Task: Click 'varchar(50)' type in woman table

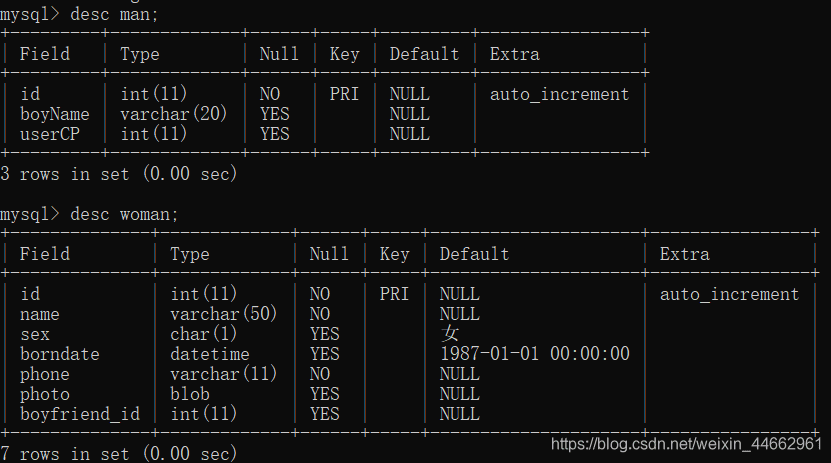Action: point(224,314)
